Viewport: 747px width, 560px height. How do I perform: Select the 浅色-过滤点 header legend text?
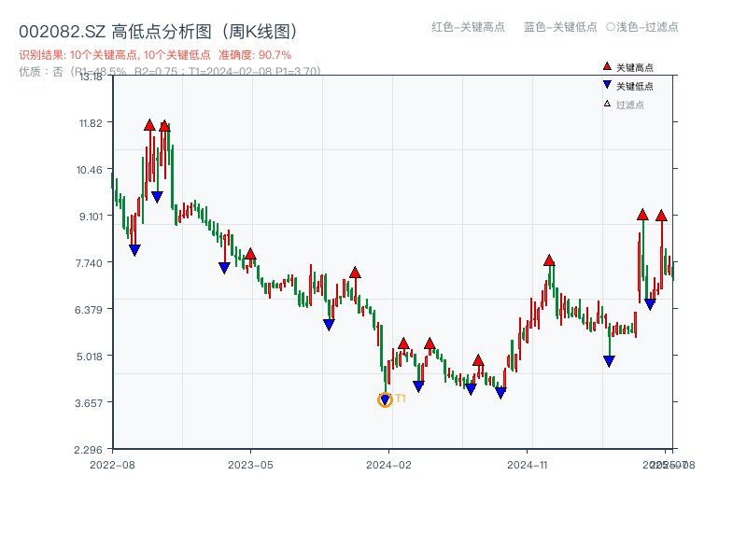coord(647,27)
